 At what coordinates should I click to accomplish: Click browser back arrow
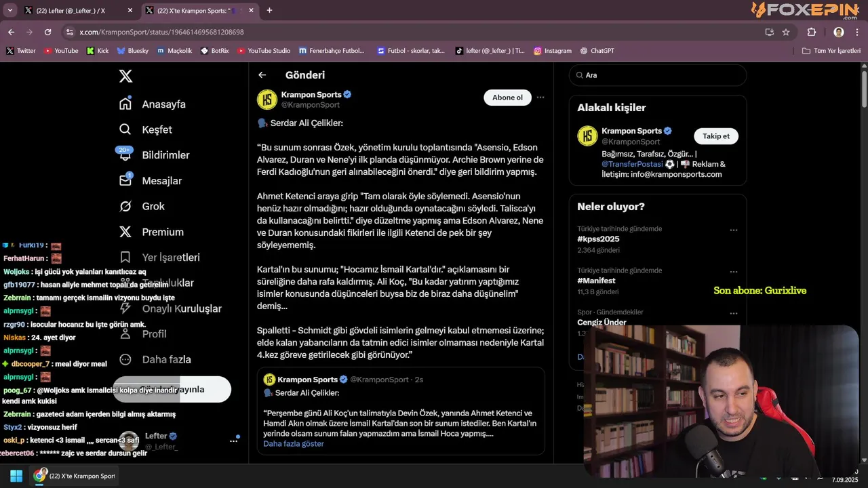pos(11,32)
